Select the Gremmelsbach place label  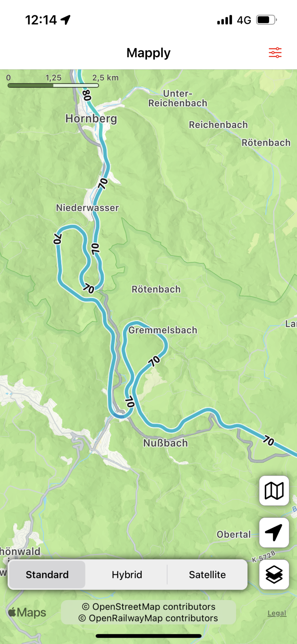(x=163, y=330)
